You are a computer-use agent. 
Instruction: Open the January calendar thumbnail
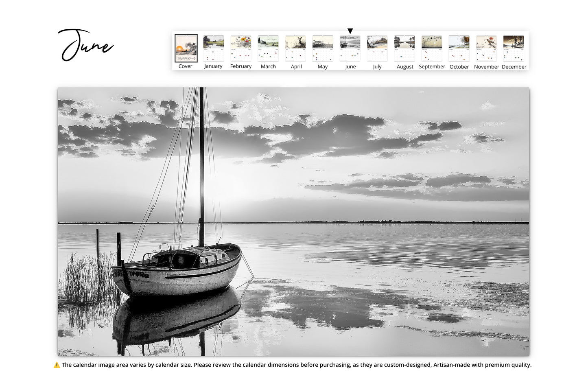(214, 48)
